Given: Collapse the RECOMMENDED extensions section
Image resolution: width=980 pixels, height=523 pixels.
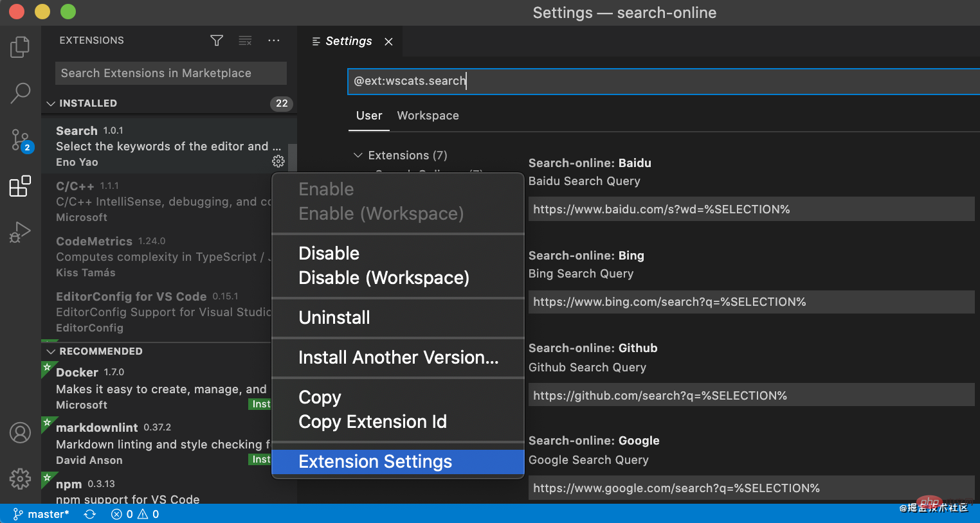Looking at the screenshot, I should coord(50,351).
